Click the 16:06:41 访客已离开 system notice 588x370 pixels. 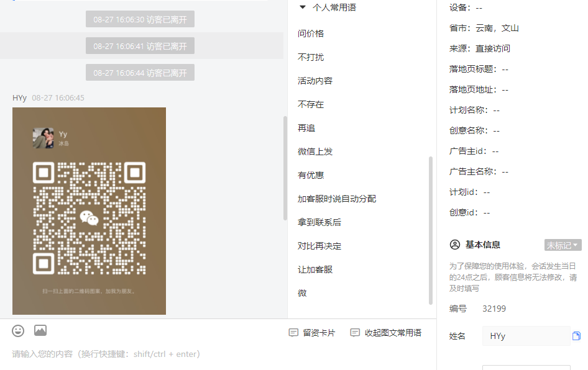(x=140, y=46)
